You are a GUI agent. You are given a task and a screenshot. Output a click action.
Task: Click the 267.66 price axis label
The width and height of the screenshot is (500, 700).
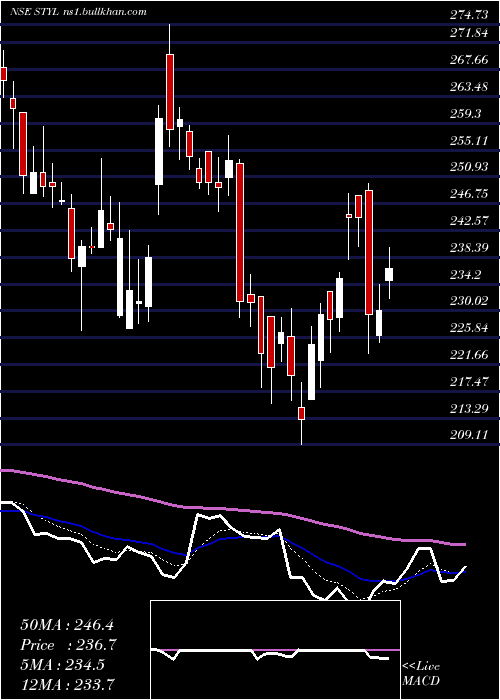469,60
